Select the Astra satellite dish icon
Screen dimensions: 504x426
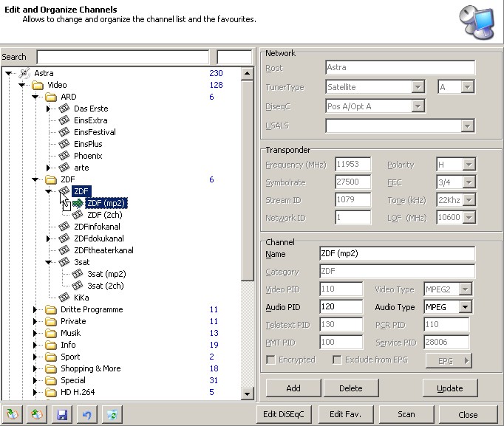(24, 73)
